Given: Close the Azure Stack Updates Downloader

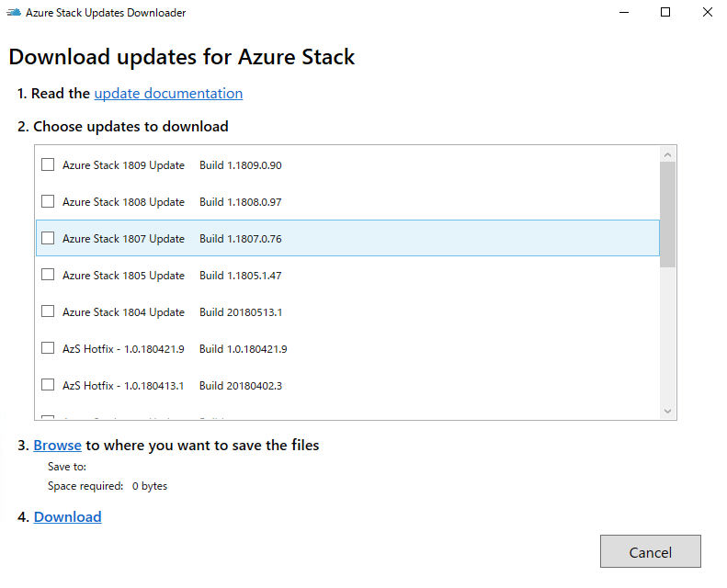Looking at the screenshot, I should tap(706, 13).
